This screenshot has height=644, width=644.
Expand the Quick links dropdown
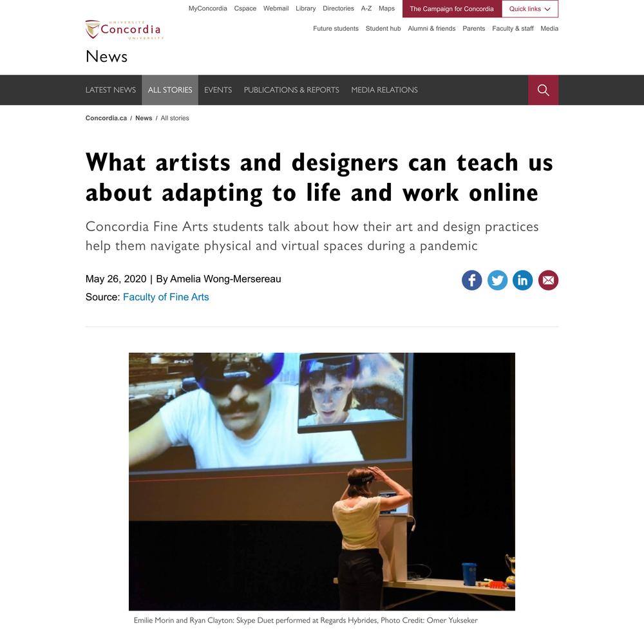point(530,8)
